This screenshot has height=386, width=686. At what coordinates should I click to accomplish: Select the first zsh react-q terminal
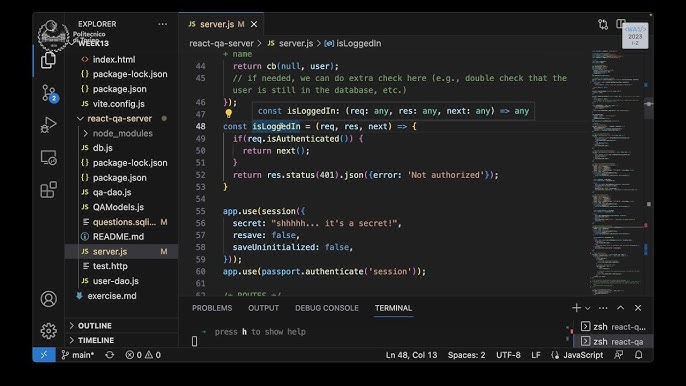click(x=612, y=327)
